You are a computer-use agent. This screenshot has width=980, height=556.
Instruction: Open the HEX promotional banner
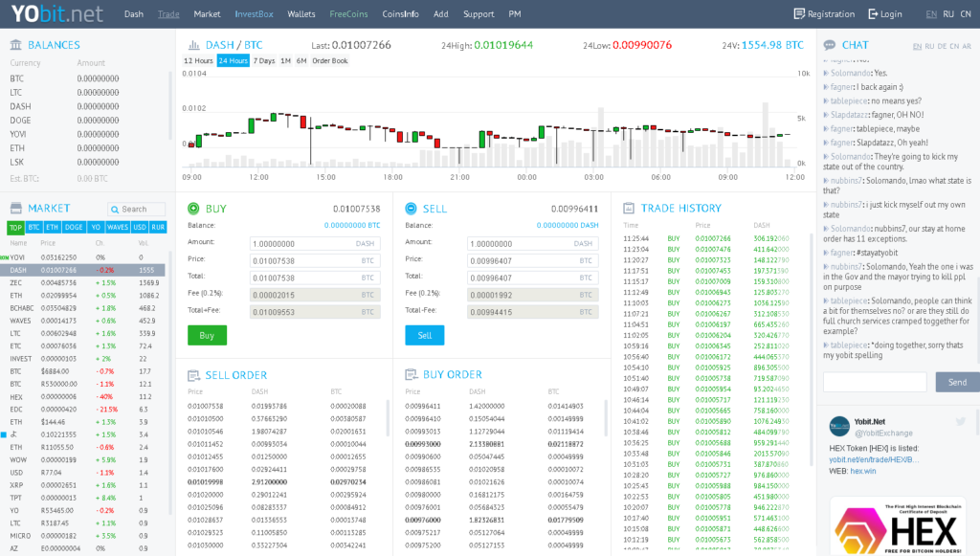898,527
